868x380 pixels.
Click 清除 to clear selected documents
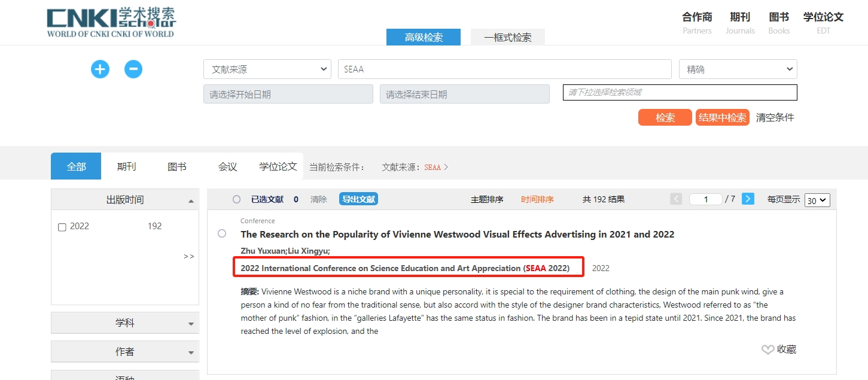pos(319,199)
